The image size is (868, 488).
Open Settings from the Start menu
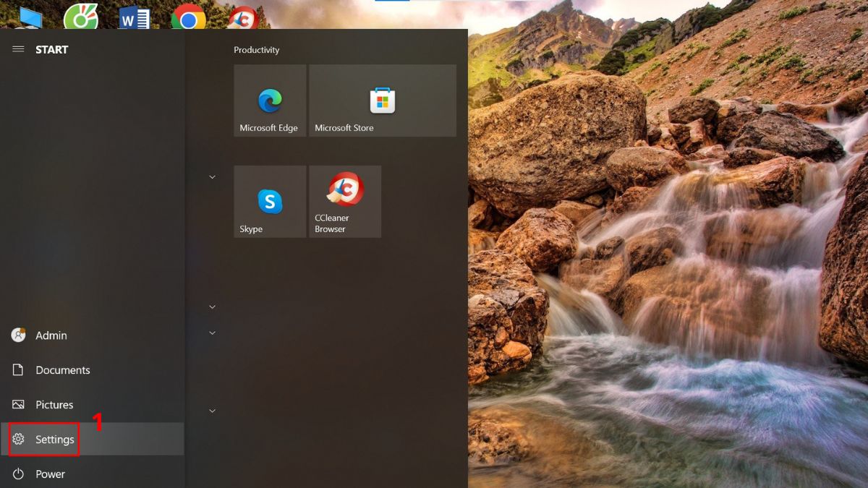pyautogui.click(x=92, y=440)
